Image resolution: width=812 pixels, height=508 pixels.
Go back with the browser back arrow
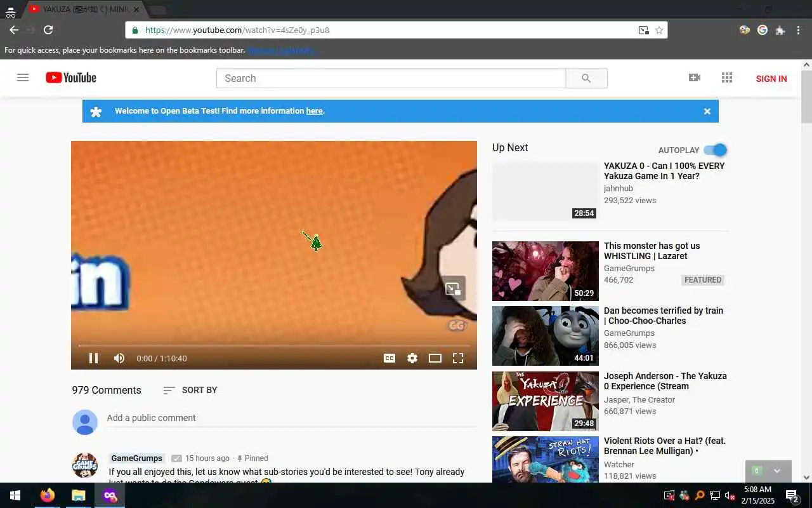coord(14,30)
